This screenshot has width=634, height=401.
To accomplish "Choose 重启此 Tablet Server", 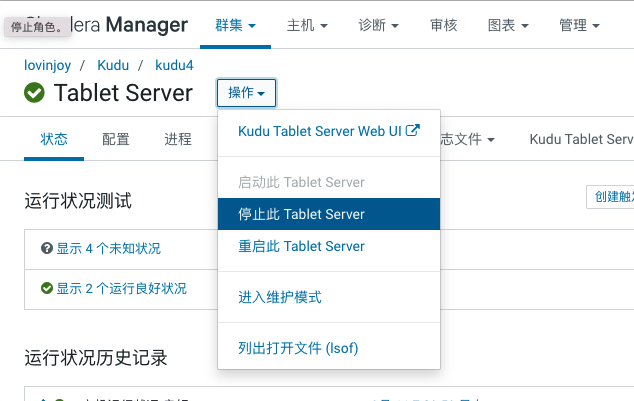I will pyautogui.click(x=329, y=246).
